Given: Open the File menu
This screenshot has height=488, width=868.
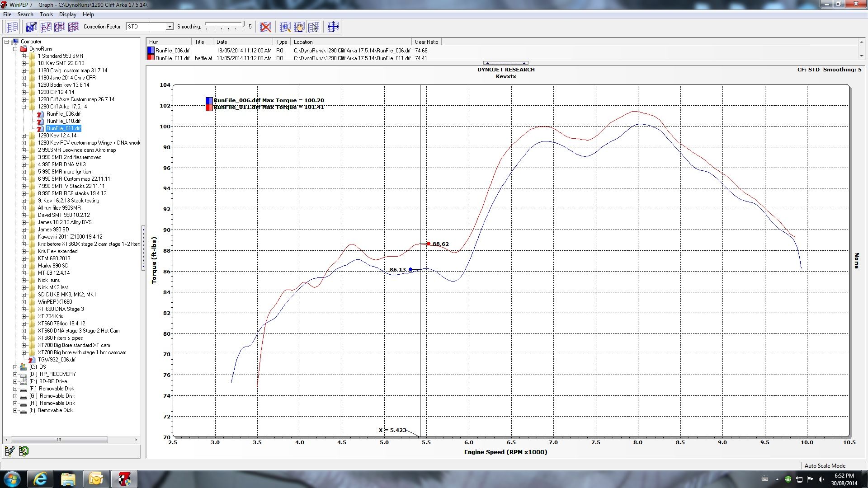Looking at the screenshot, I should (x=7, y=14).
